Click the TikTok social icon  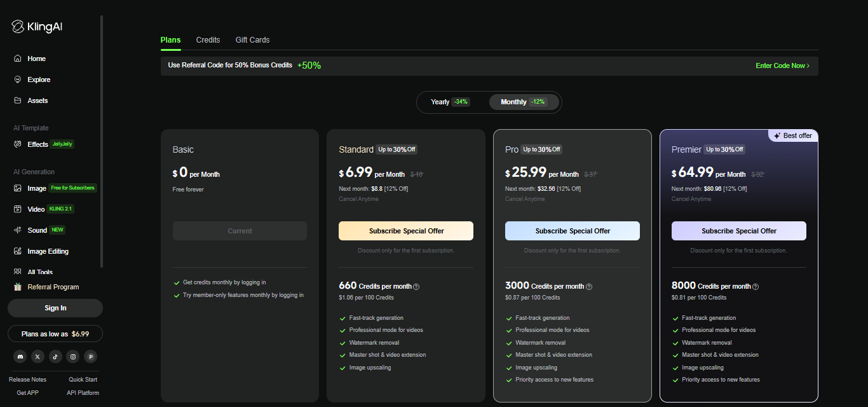click(55, 357)
